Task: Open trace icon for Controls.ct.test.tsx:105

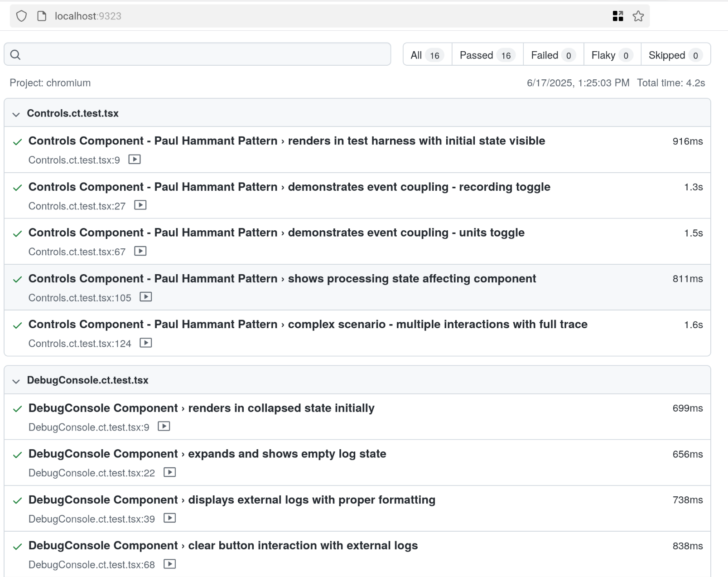Action: 146,297
